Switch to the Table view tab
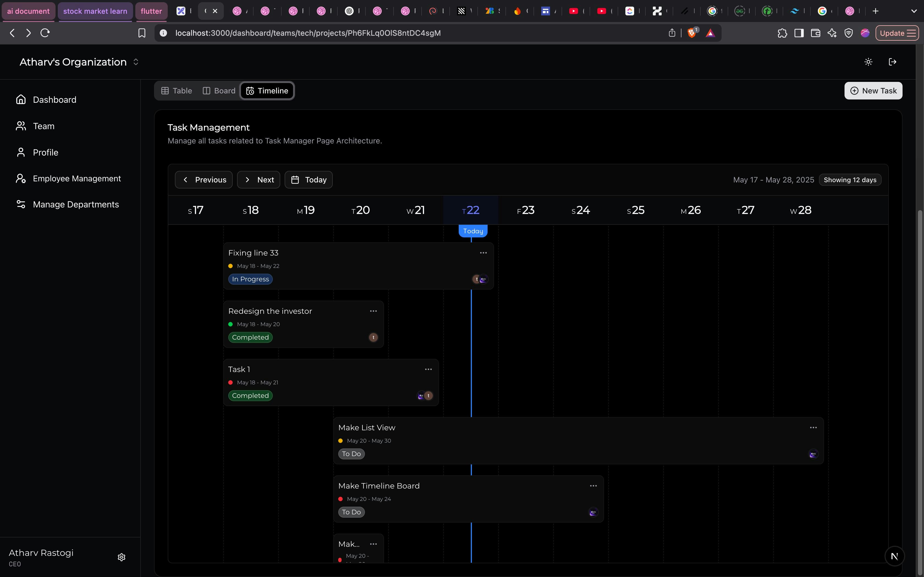 tap(176, 91)
